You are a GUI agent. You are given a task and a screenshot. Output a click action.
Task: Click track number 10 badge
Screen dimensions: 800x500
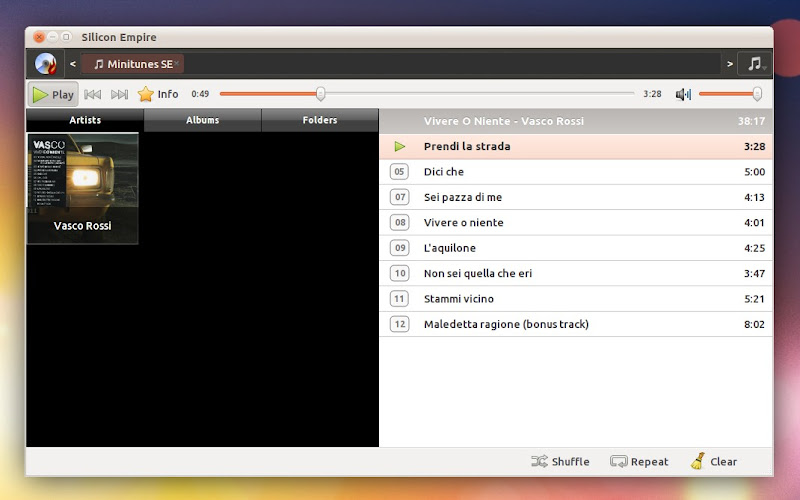coord(399,273)
